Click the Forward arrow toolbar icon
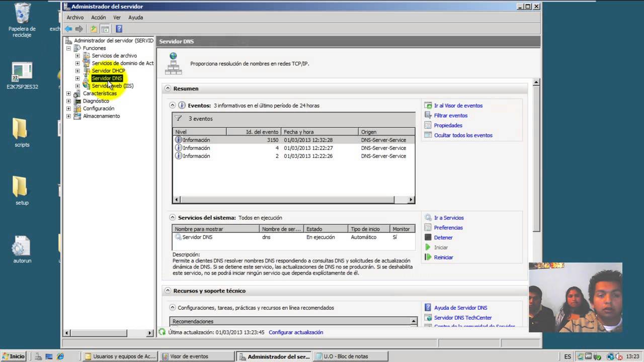 point(79,29)
